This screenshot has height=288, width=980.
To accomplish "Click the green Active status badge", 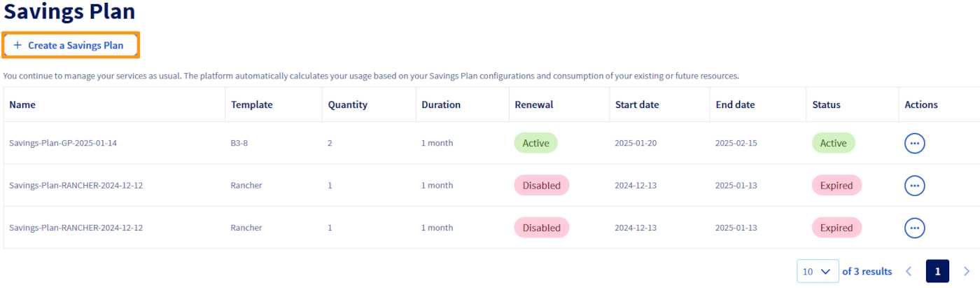I will point(833,143).
